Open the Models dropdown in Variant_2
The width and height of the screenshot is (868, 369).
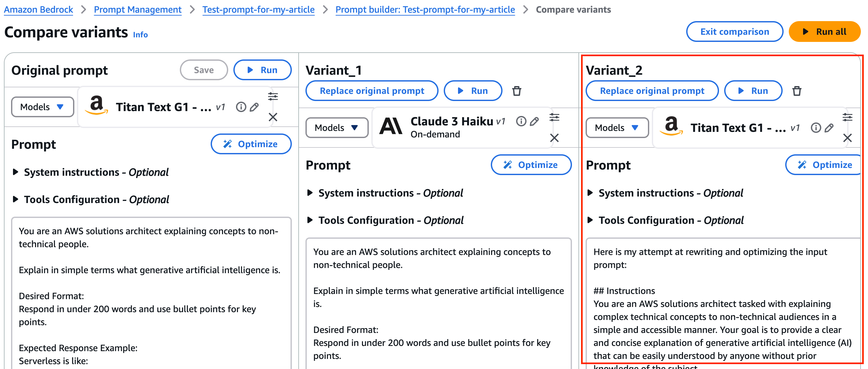(x=617, y=128)
